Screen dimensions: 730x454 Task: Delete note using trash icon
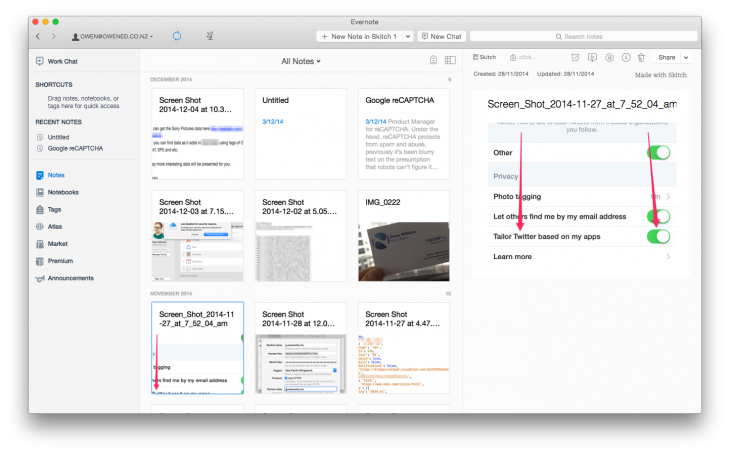642,57
